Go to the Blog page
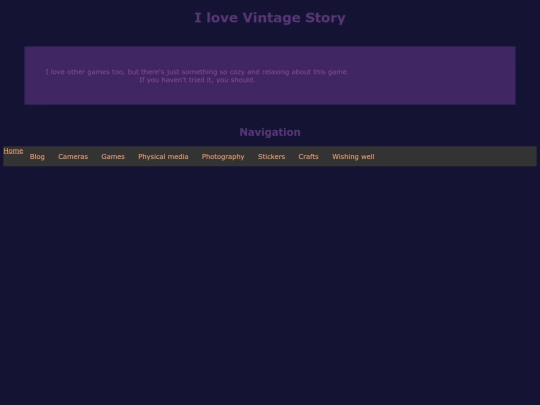The height and width of the screenshot is (405, 540). pos(37,157)
